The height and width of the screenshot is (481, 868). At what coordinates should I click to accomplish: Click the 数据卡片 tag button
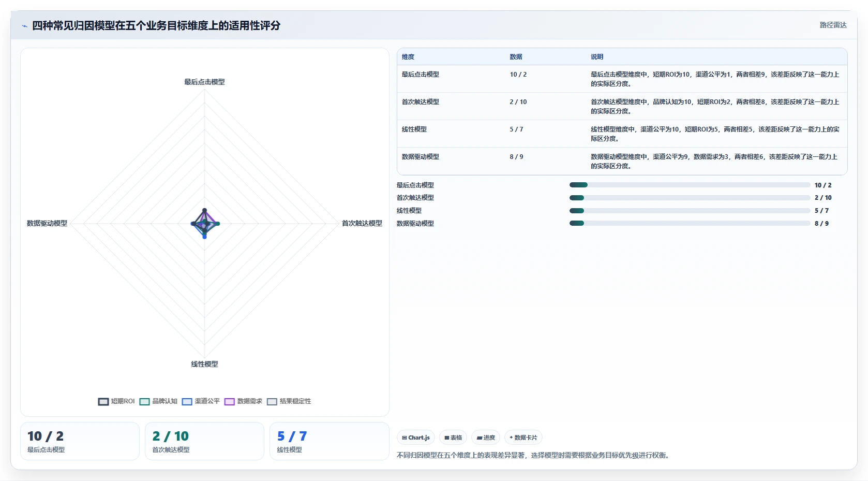pyautogui.click(x=523, y=438)
